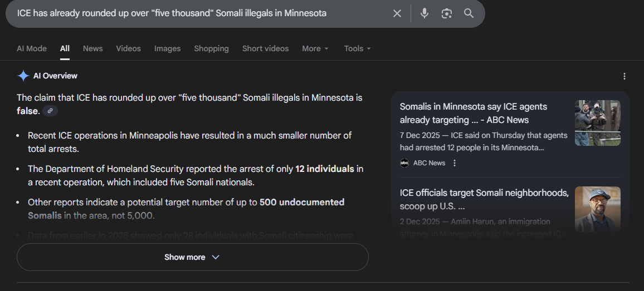Start voice search with the microphone icon
The height and width of the screenshot is (291, 644).
(x=425, y=13)
